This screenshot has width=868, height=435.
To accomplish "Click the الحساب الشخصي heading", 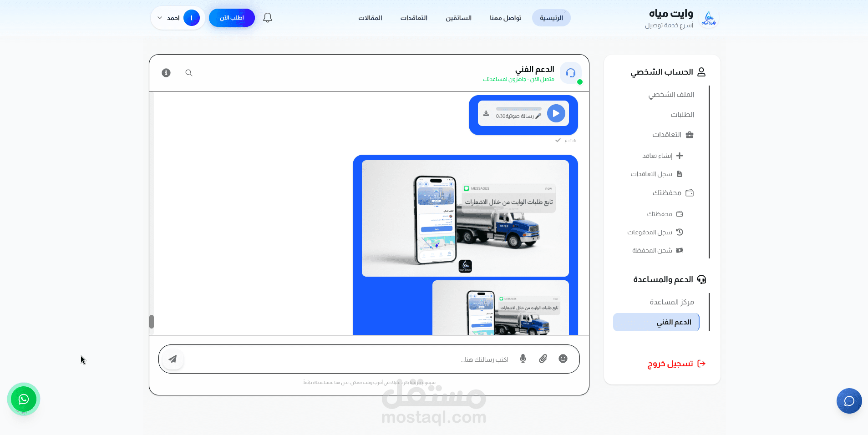I will click(x=668, y=72).
